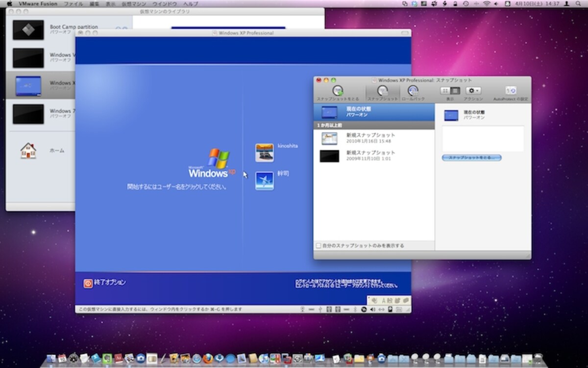Image resolution: width=588 pixels, height=368 pixels.
Task: Select the Windows 7 VM thumbnail
Action: point(28,114)
